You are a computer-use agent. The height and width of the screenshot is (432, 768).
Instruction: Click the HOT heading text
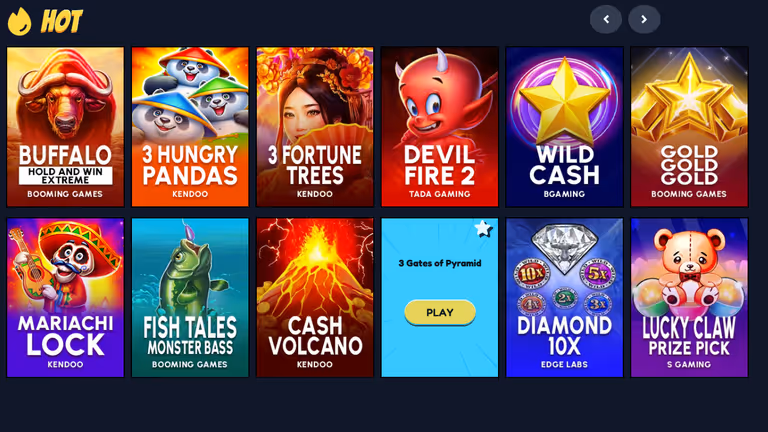click(62, 22)
